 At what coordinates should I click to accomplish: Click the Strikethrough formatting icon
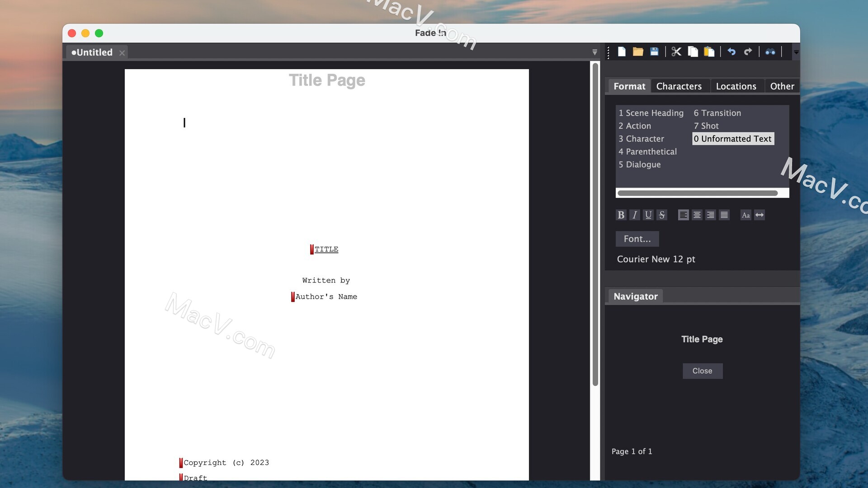point(662,215)
